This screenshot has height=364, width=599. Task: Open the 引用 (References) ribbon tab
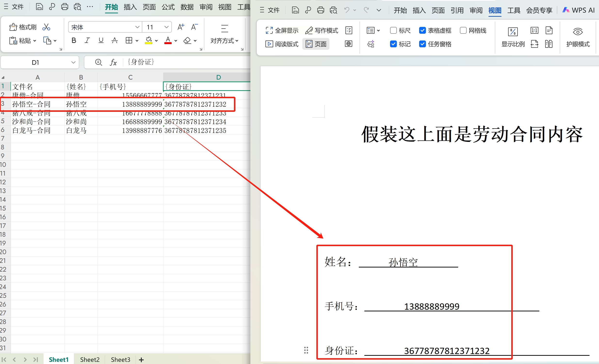[457, 10]
